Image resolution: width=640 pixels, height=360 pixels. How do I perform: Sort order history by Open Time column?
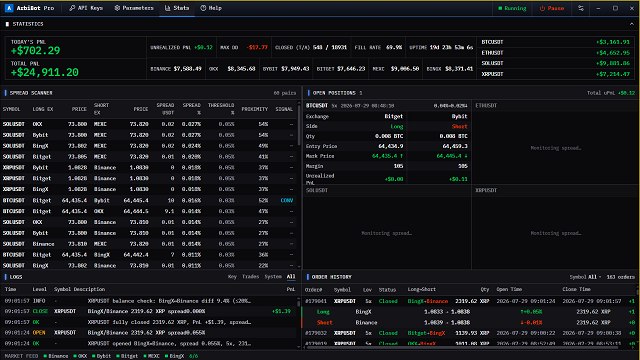point(509,289)
